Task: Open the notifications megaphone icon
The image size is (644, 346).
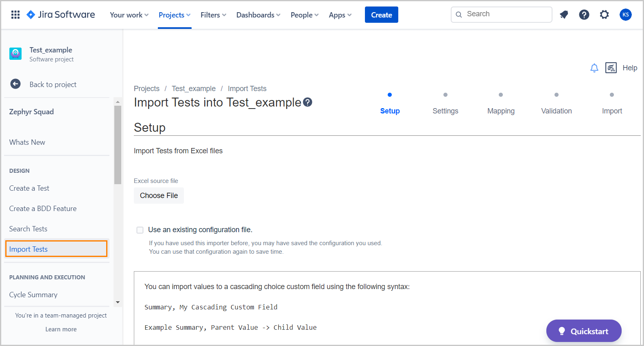Action: coord(564,15)
